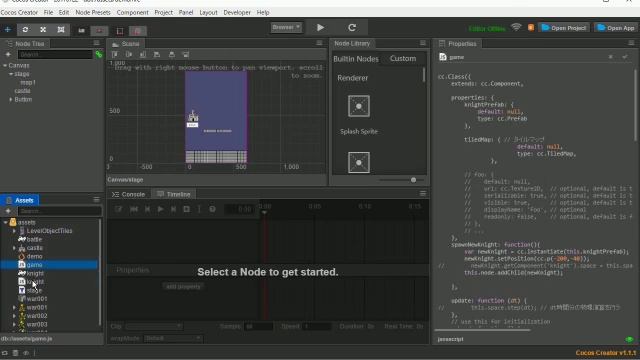The image size is (640, 360).
Task: Click the green link icon beside node search
Action: coord(98,54)
